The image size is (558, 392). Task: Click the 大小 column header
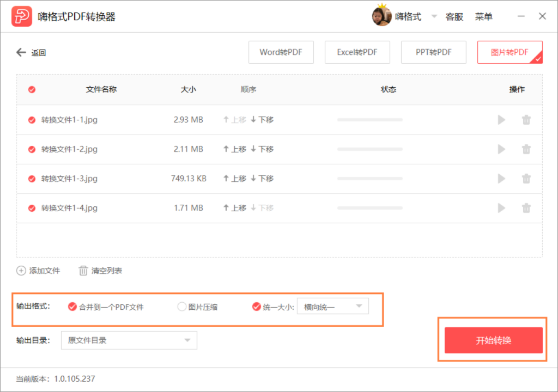pyautogui.click(x=188, y=89)
